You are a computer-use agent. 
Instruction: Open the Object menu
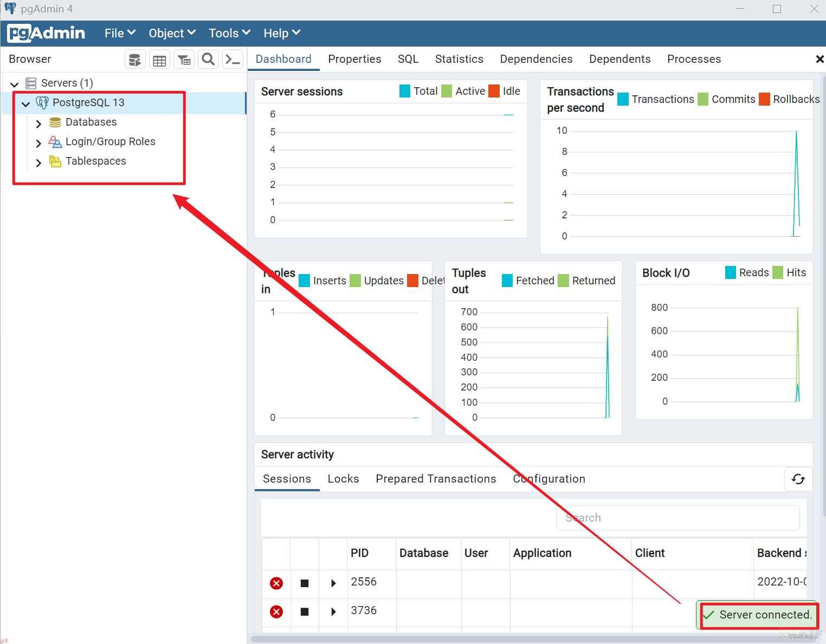(x=172, y=33)
